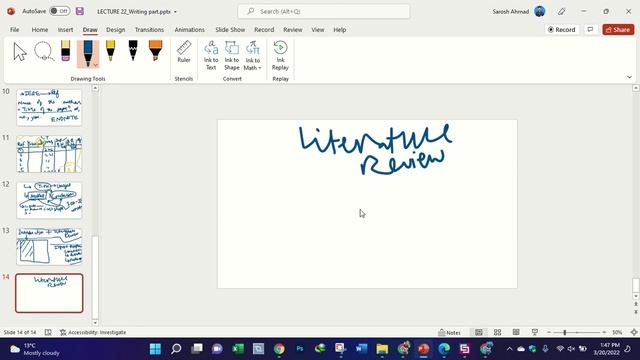The image size is (640, 360).
Task: Switch to the Home tab
Action: 40,30
